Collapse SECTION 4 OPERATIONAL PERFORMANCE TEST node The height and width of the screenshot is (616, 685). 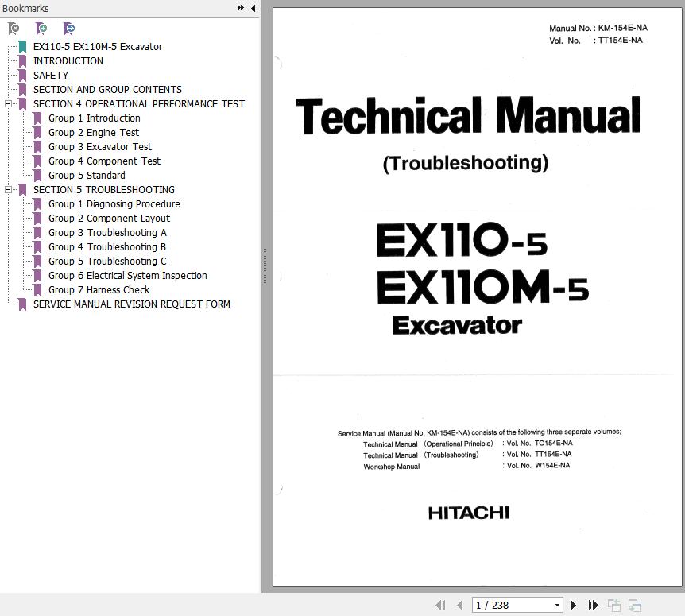pos(8,104)
